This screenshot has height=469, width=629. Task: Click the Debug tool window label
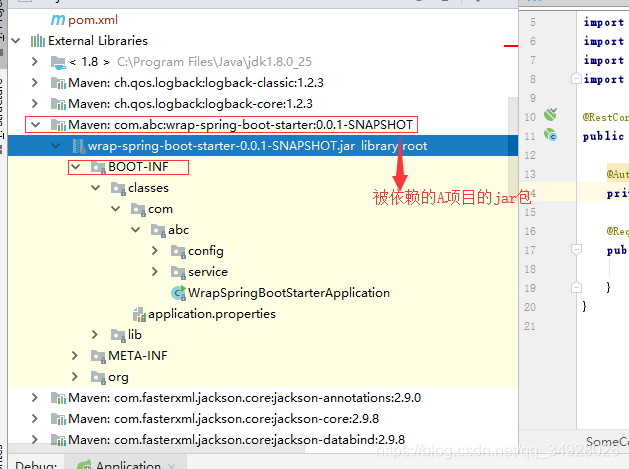[36, 465]
